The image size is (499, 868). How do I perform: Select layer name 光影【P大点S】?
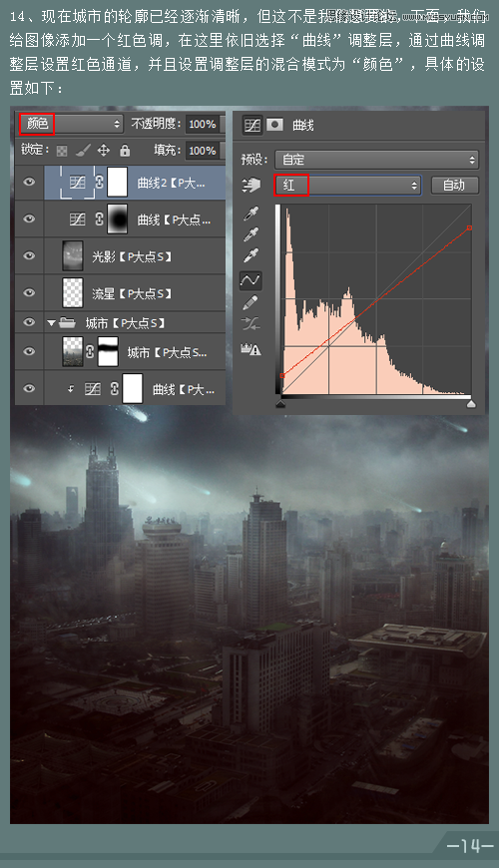coord(132,256)
